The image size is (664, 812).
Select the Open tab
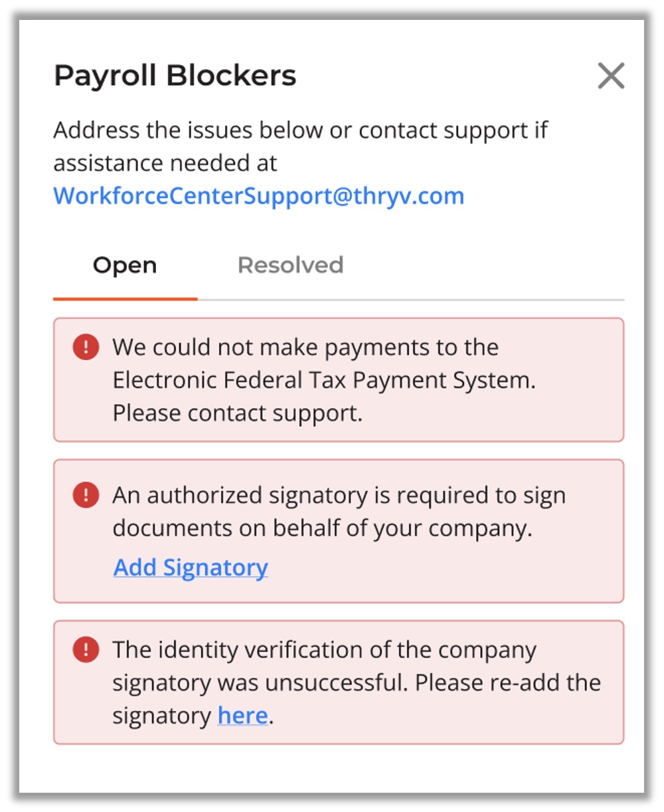pyautogui.click(x=125, y=266)
